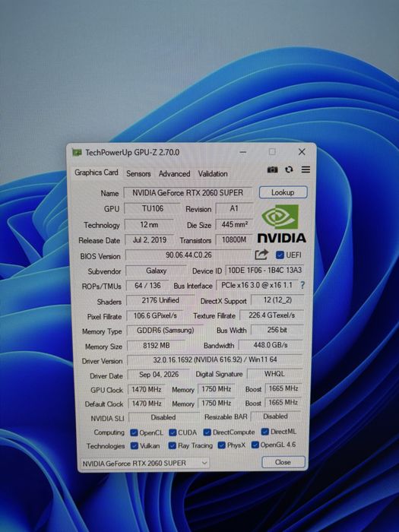
Task: Click the Die Size value 445 mm²
Action: [x=234, y=224]
